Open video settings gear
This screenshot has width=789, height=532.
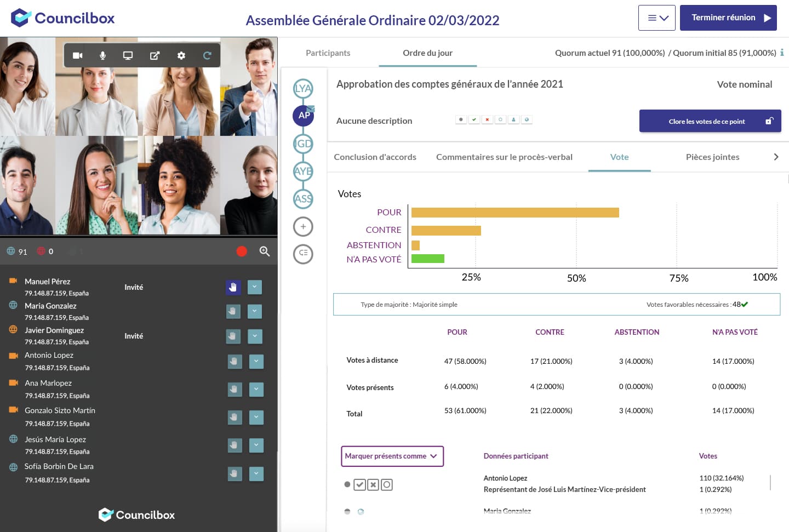click(181, 55)
